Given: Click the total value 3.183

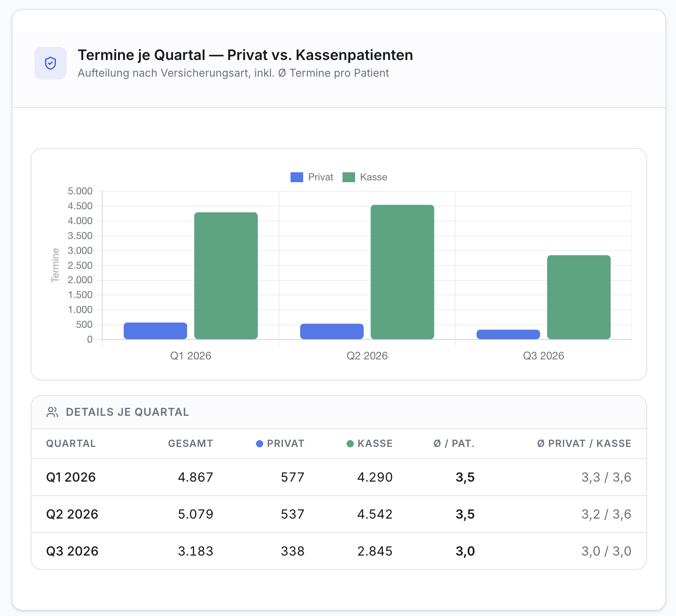Looking at the screenshot, I should 196,551.
